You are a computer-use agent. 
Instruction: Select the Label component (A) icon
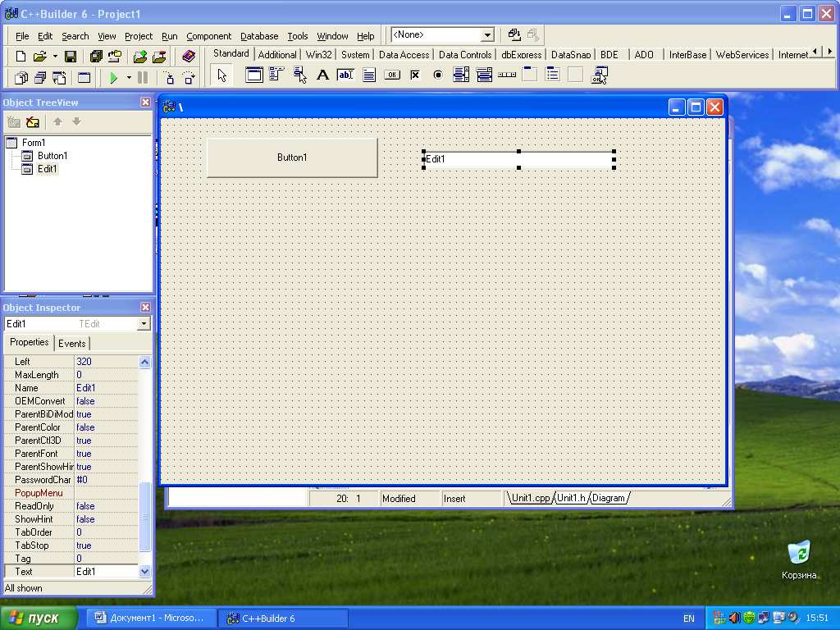pos(322,75)
